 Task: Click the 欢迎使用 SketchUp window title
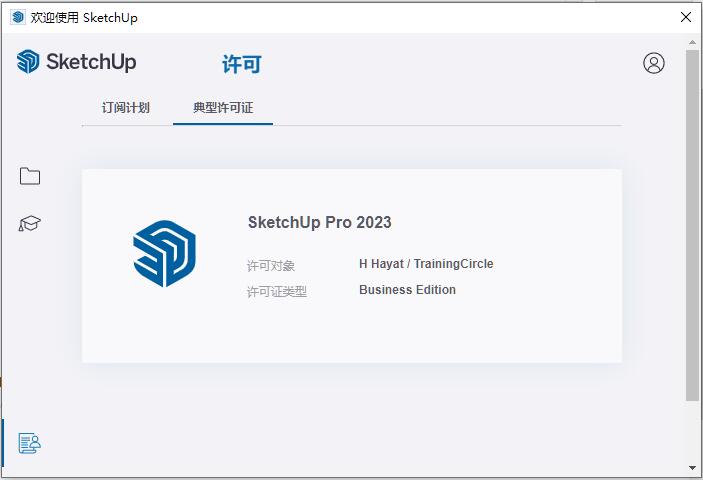coord(84,17)
